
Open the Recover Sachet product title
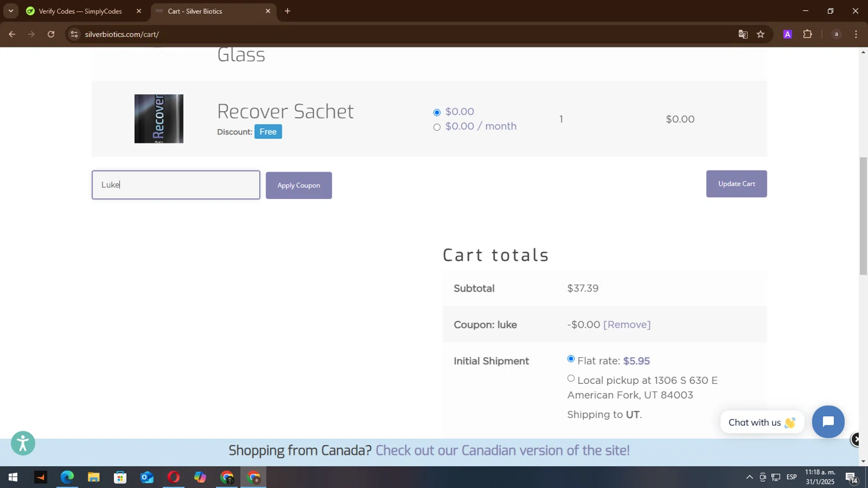point(285,111)
